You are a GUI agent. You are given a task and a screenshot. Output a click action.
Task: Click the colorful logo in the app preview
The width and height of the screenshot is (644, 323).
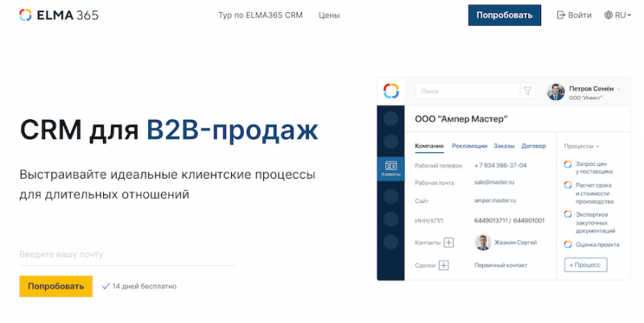(x=391, y=91)
